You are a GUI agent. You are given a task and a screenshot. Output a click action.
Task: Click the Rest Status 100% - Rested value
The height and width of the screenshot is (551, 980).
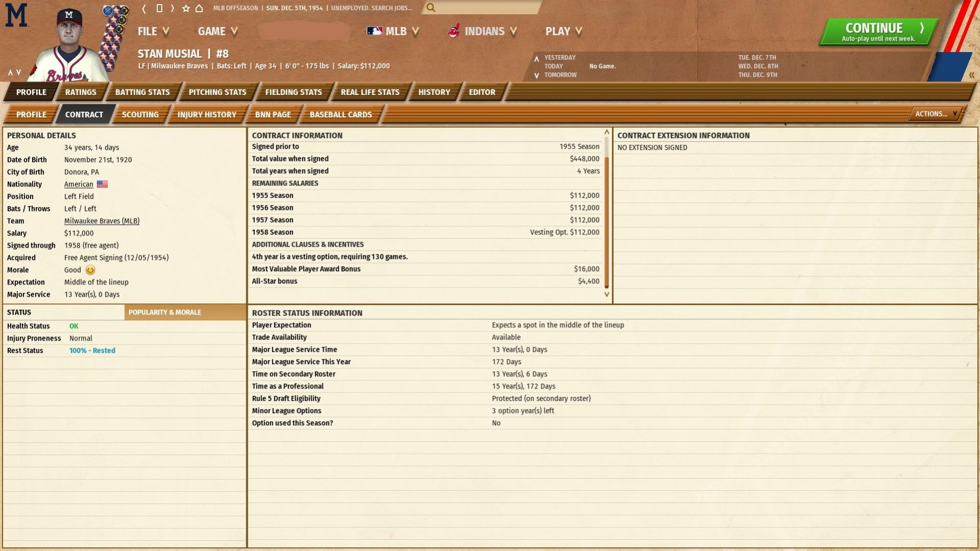point(92,351)
